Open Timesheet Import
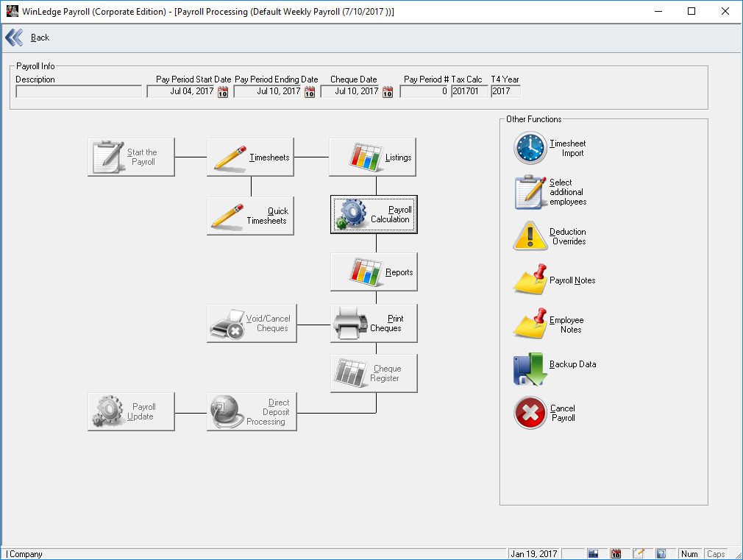 530,147
